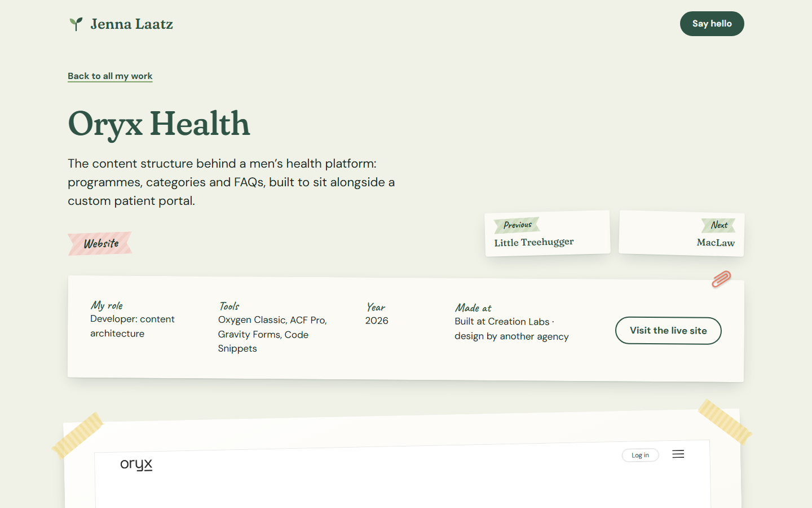This screenshot has height=508, width=812.
Task: Click the project description paragraph
Action: click(x=231, y=182)
